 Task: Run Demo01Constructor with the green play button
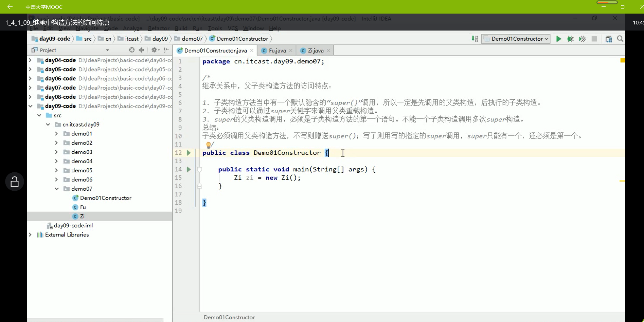[558, 39]
